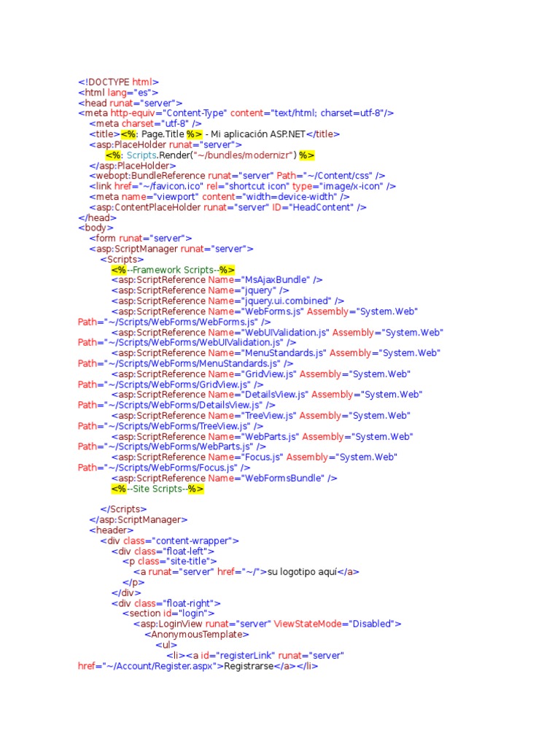The width and height of the screenshot is (560, 747).
Task: Click the closing '</asp:ScriptManager>' tag
Action: click(138, 519)
